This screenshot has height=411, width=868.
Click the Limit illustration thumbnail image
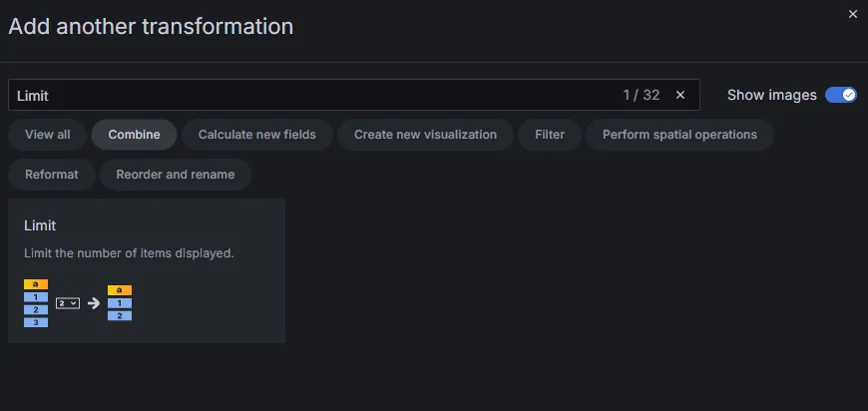click(x=78, y=302)
